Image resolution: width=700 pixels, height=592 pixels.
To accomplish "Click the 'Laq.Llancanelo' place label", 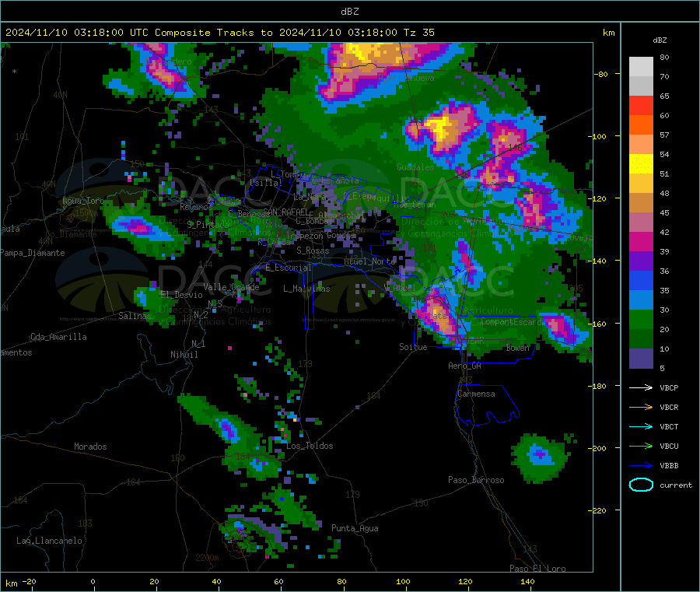I will click(x=49, y=541).
